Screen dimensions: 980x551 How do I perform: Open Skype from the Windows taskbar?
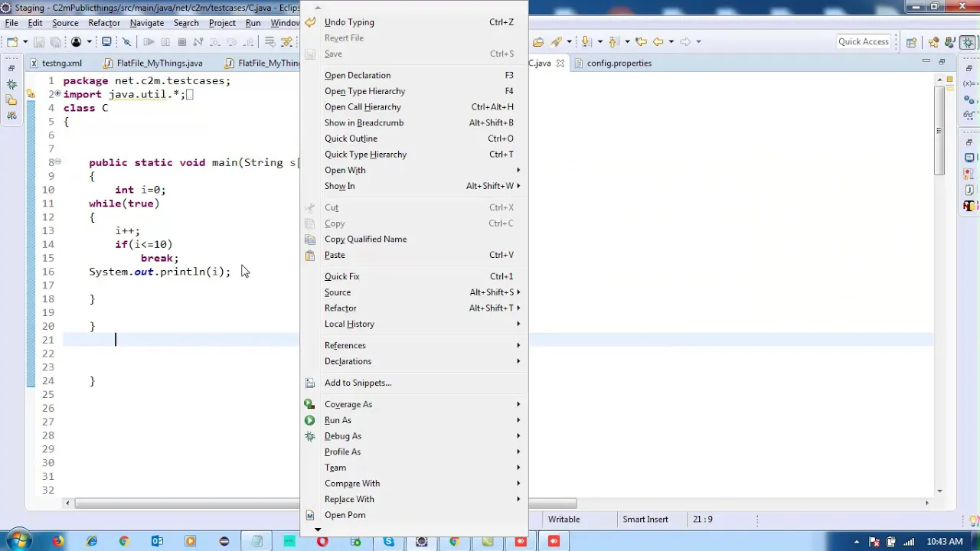click(389, 542)
